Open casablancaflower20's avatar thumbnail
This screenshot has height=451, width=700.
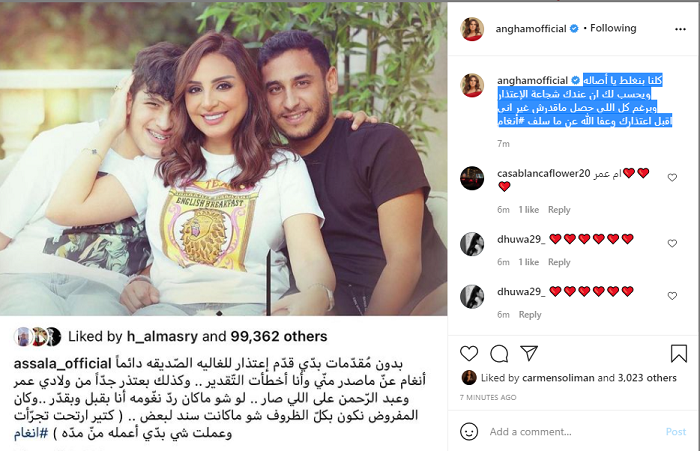click(x=472, y=178)
